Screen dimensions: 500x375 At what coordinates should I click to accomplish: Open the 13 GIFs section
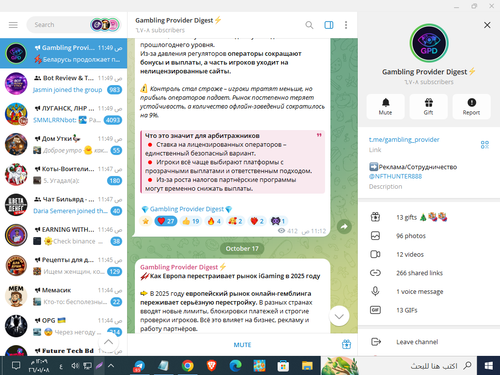point(429,310)
